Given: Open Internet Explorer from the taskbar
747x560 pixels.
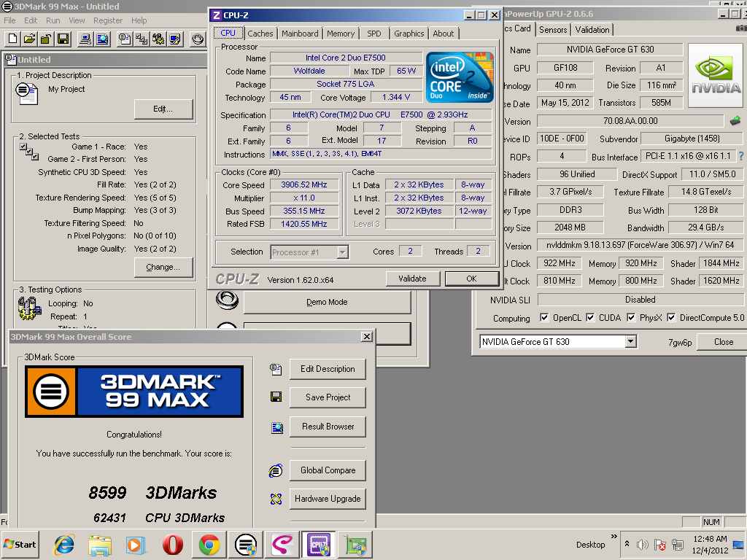Looking at the screenshot, I should [x=64, y=545].
